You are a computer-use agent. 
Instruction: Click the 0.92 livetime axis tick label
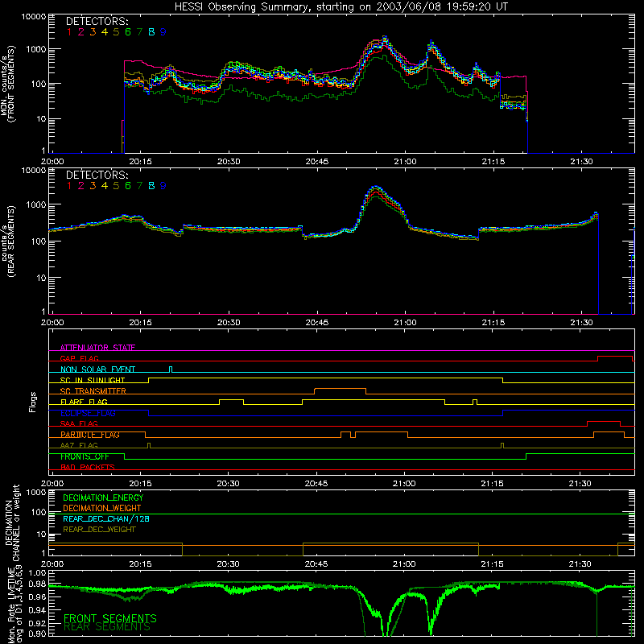pos(38,622)
